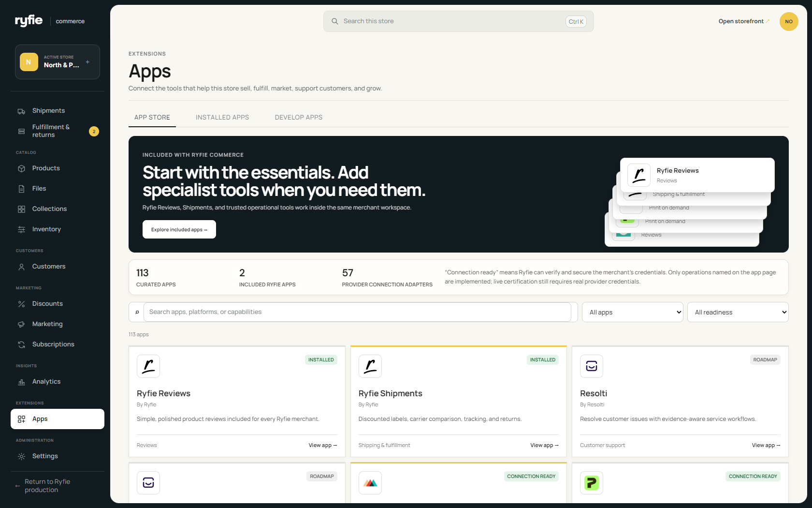Click the Open storefront link
The height and width of the screenshot is (508, 812).
[x=744, y=21]
